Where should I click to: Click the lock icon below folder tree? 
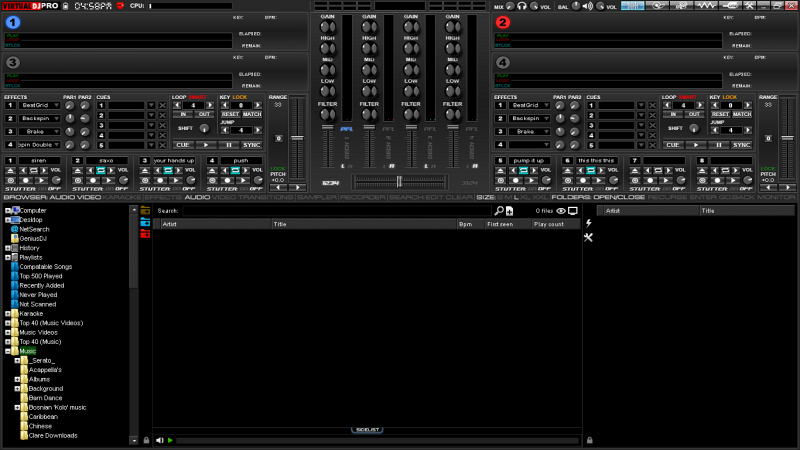(x=146, y=440)
